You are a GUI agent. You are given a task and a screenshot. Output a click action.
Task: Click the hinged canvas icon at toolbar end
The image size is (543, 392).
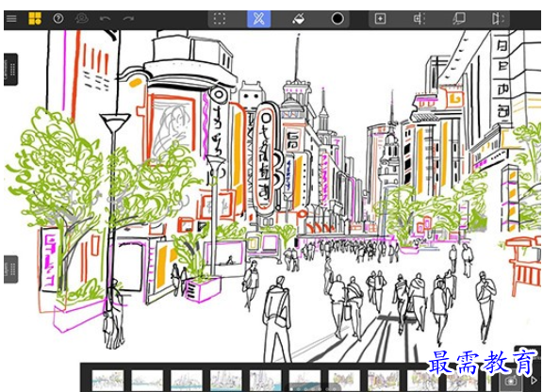coord(498,18)
